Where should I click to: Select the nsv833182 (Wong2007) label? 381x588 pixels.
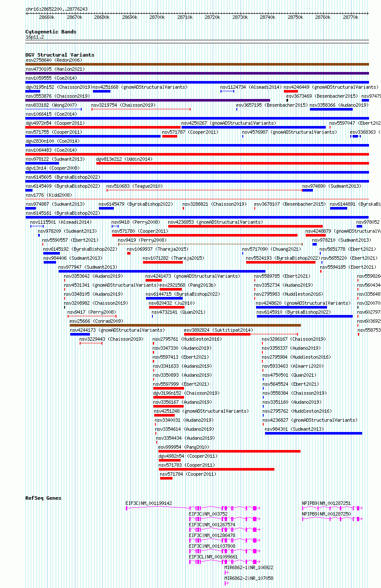point(51,105)
